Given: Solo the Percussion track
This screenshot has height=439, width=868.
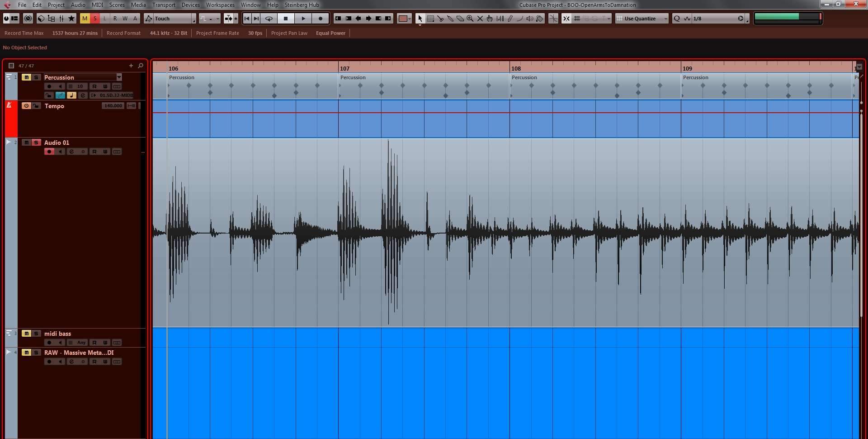Looking at the screenshot, I should point(36,77).
